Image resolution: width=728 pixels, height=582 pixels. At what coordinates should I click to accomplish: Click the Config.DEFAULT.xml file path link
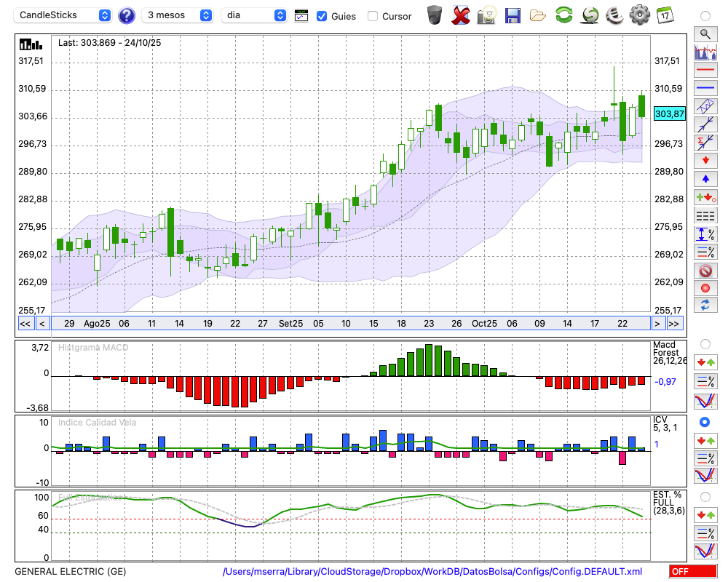tap(432, 571)
